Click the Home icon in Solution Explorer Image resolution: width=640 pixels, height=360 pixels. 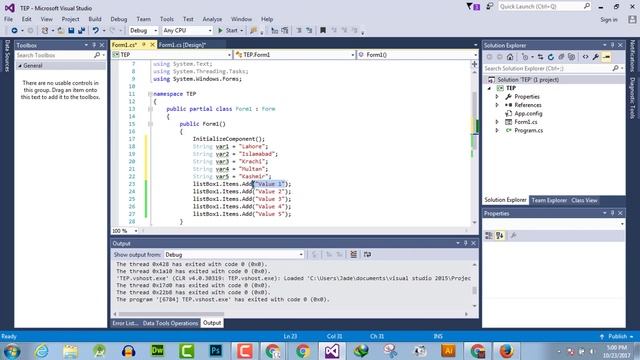510,57
